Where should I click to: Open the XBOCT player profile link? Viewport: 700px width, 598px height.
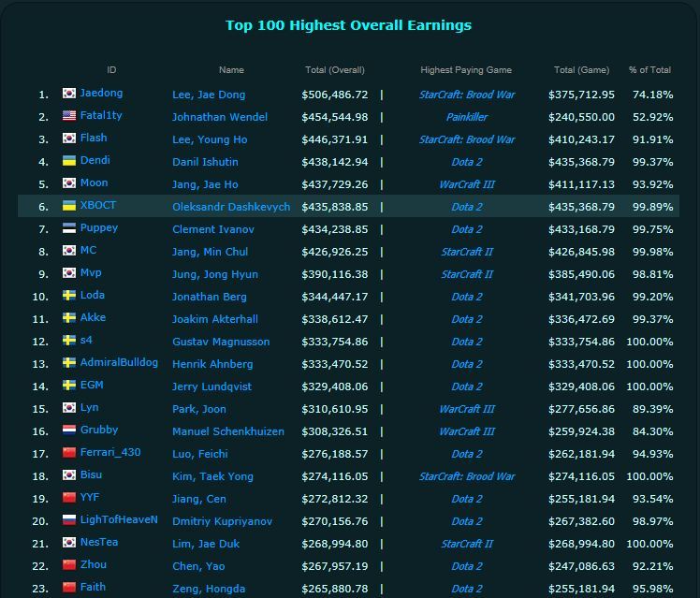98,206
